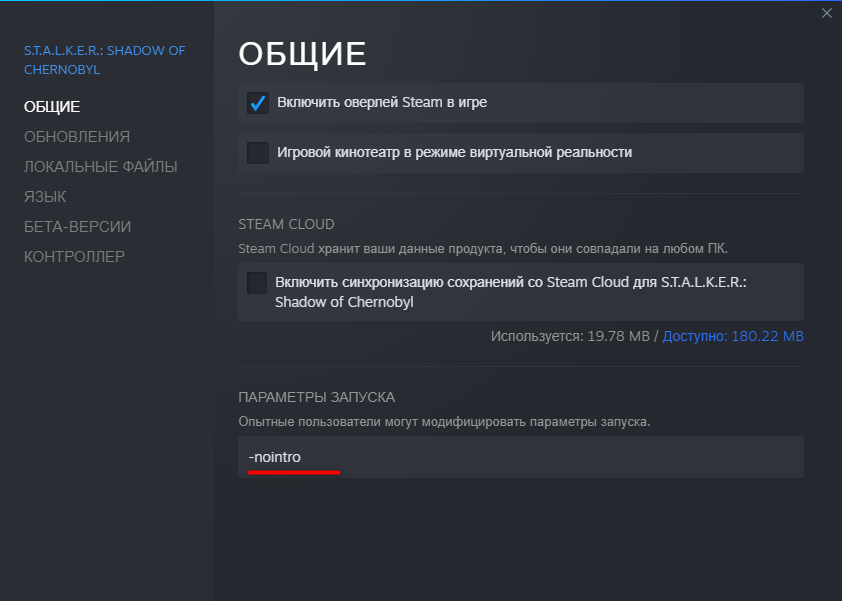Click the 'Включить синхронизацию сохранений со Steam Cloud' label
Image resolution: width=842 pixels, height=601 pixels.
point(511,292)
